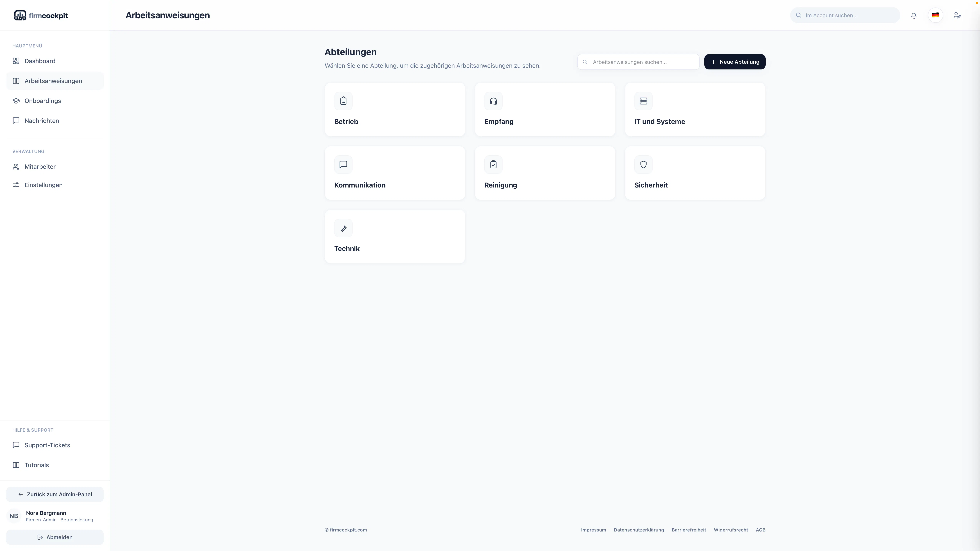This screenshot has width=980, height=551.
Task: Click the Betrieb clipboard icon
Action: (344, 101)
